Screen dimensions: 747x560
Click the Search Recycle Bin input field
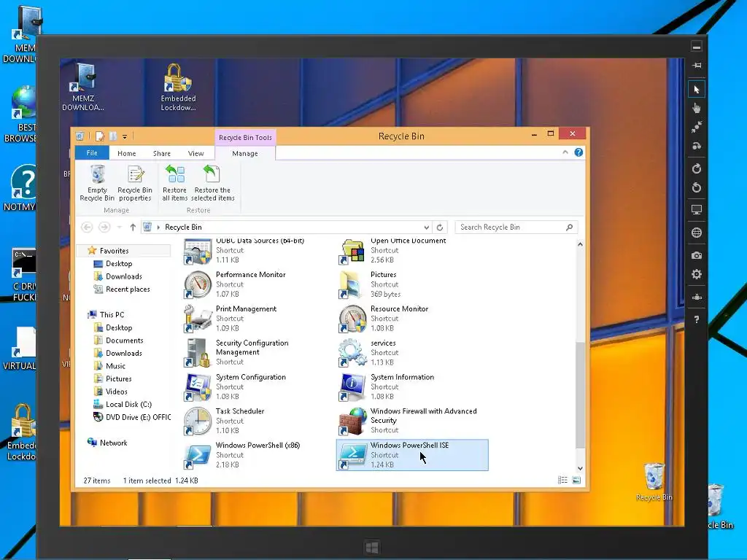point(516,227)
